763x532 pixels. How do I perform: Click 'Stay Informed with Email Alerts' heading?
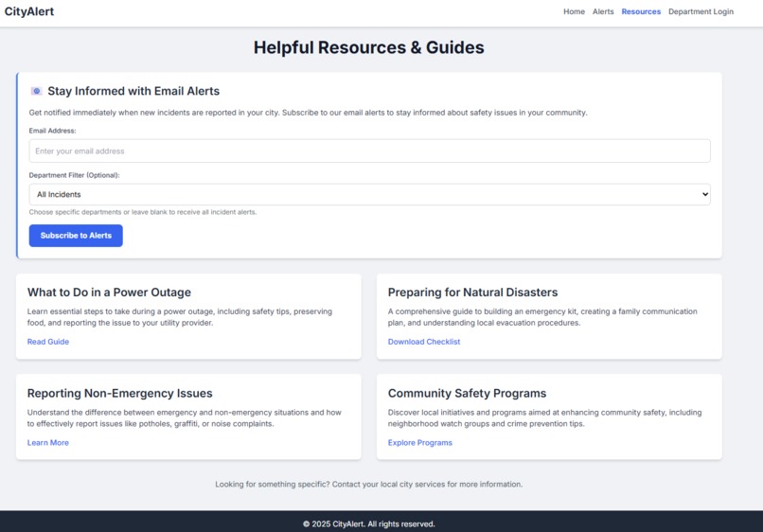coord(133,91)
